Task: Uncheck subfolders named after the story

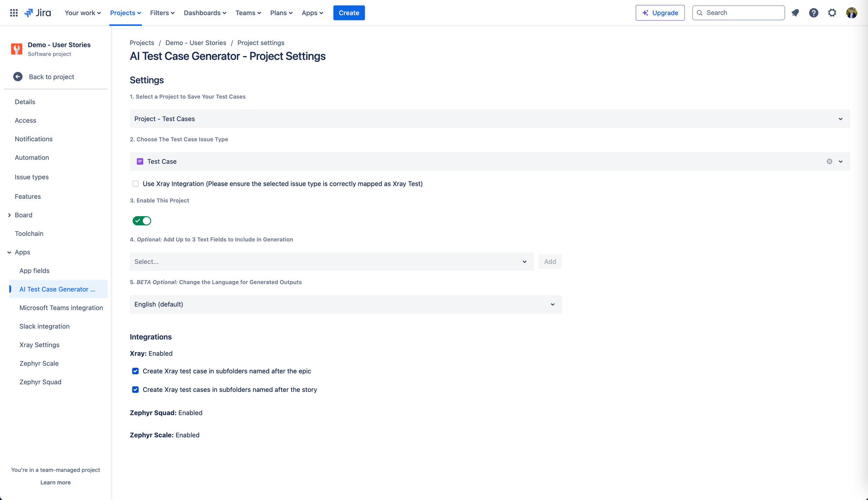Action: pyautogui.click(x=135, y=390)
